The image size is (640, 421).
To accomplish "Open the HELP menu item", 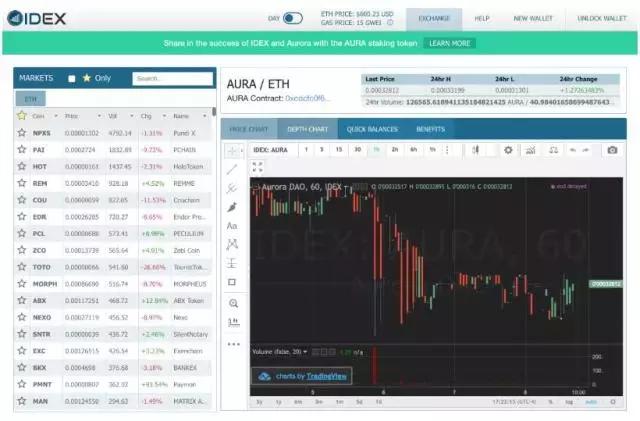I will [x=482, y=18].
